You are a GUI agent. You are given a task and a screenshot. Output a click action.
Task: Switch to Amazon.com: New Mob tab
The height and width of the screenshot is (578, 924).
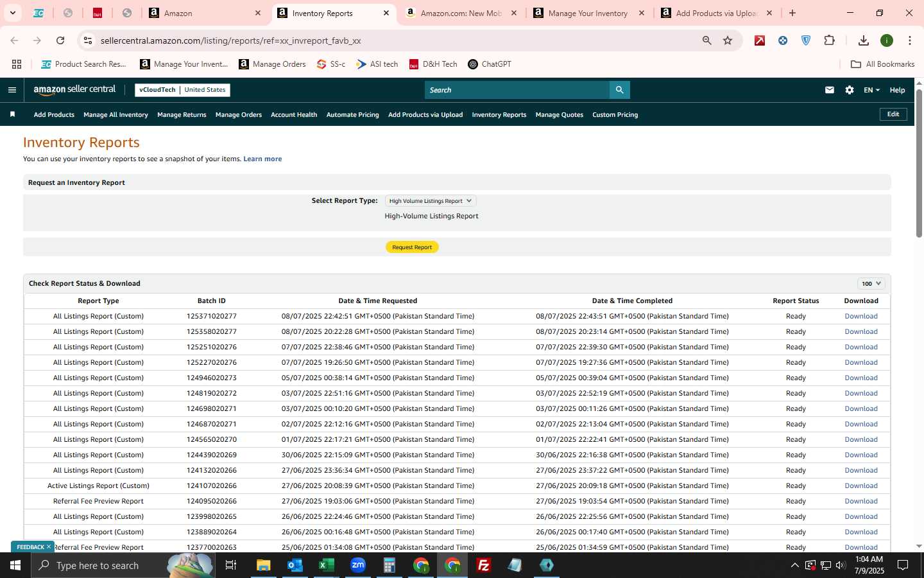[x=462, y=13]
